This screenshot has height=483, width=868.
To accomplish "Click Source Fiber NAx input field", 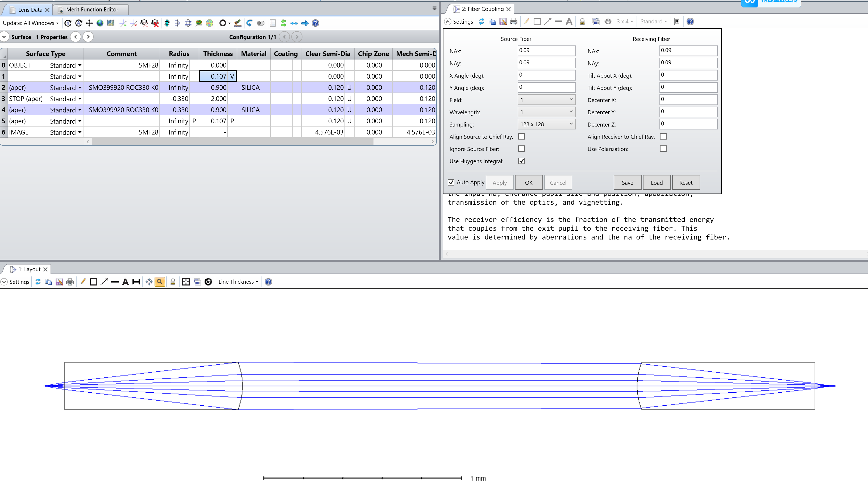I will pos(546,51).
